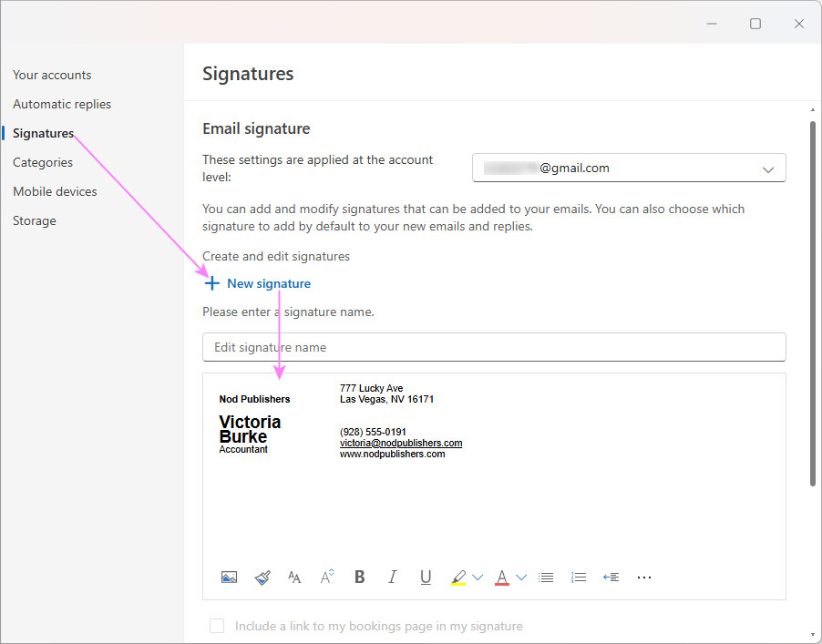Toggle underline formatting

tap(426, 578)
